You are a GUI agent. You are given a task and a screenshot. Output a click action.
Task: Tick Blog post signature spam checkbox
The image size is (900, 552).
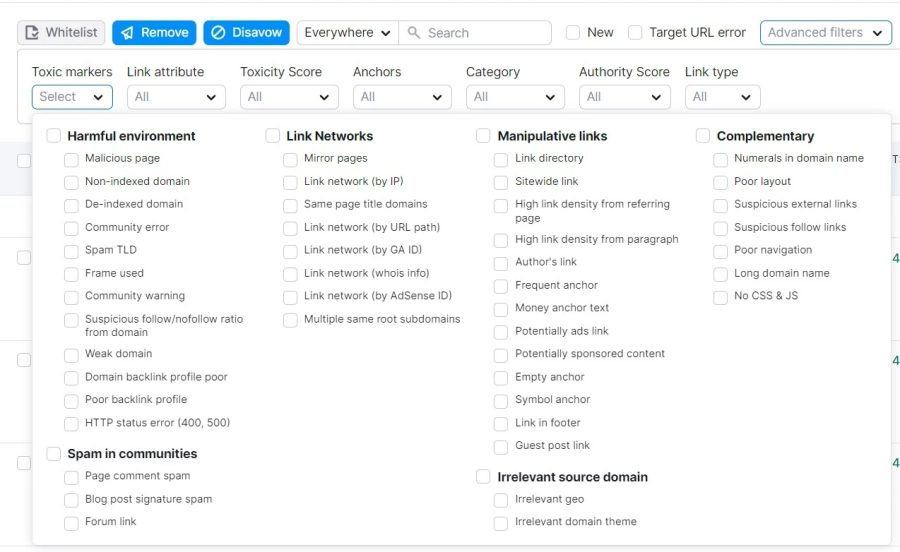click(71, 500)
